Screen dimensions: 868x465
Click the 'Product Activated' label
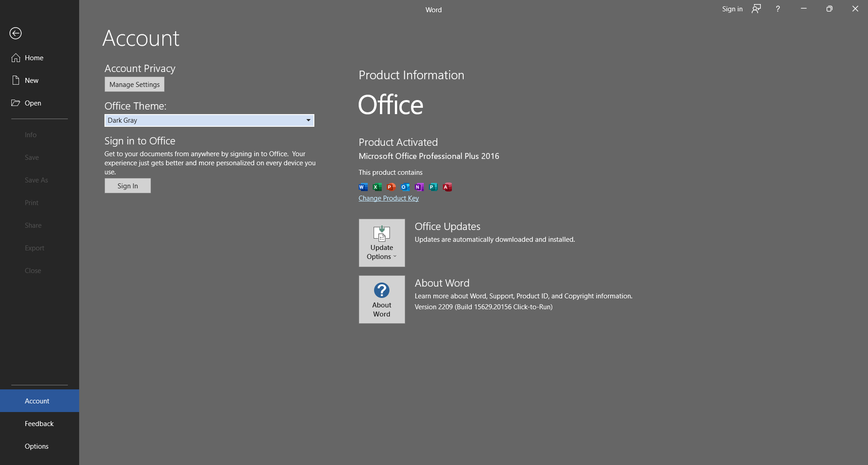click(398, 142)
